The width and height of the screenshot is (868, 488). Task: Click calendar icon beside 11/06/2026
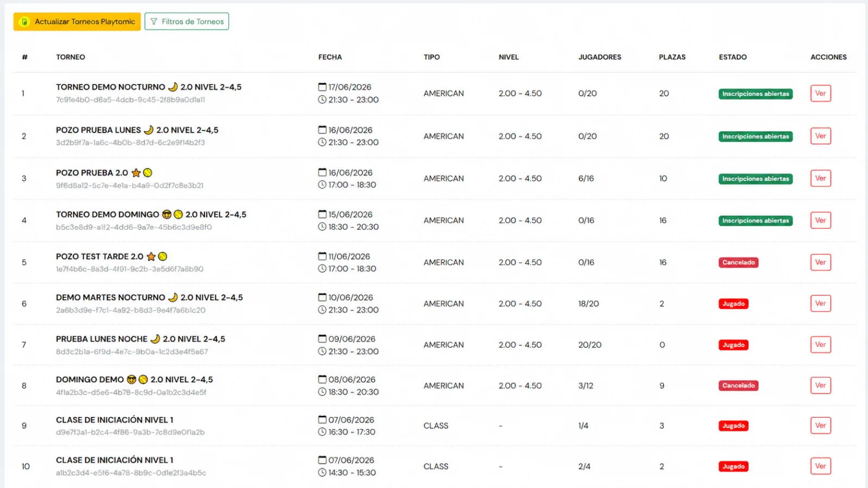(322, 256)
